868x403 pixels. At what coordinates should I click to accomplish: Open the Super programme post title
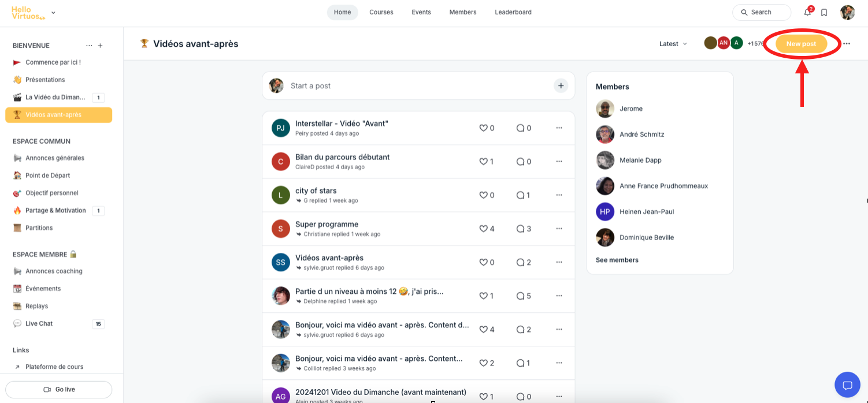point(327,224)
